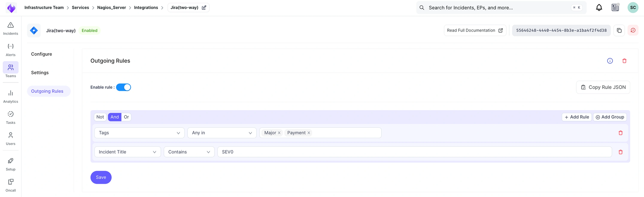
Task: Click the tags value input with Major, Payment
Action: click(320, 133)
